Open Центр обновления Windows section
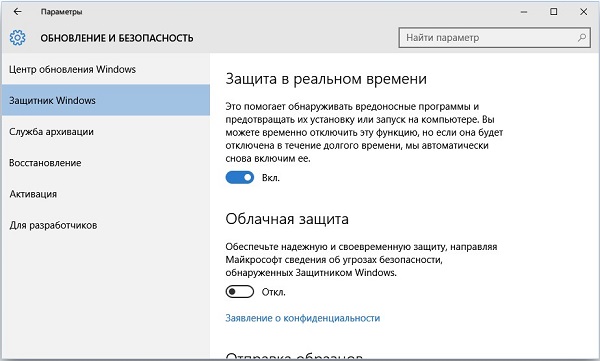This screenshot has width=600, height=361. (106, 69)
